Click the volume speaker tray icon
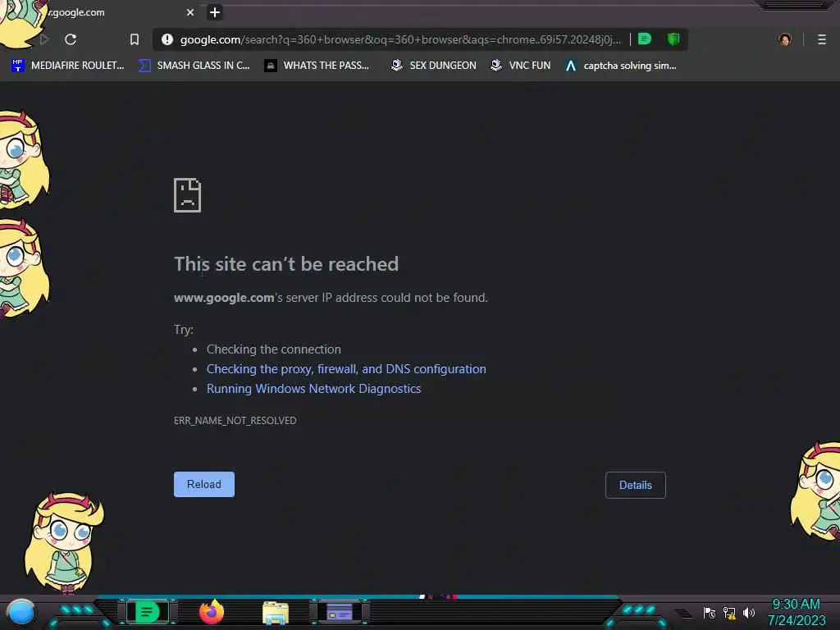 coord(749,613)
